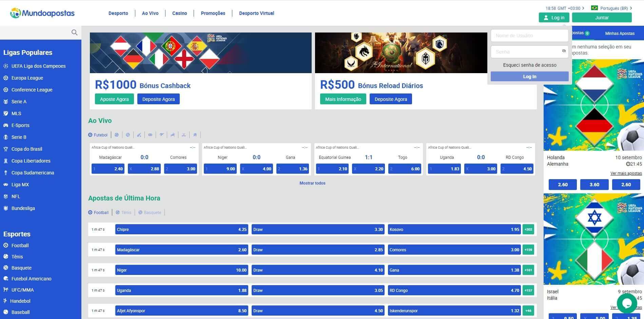This screenshot has width=644, height=319.
Task: Select the tennis filter icon next to Futebol
Action: (117, 134)
